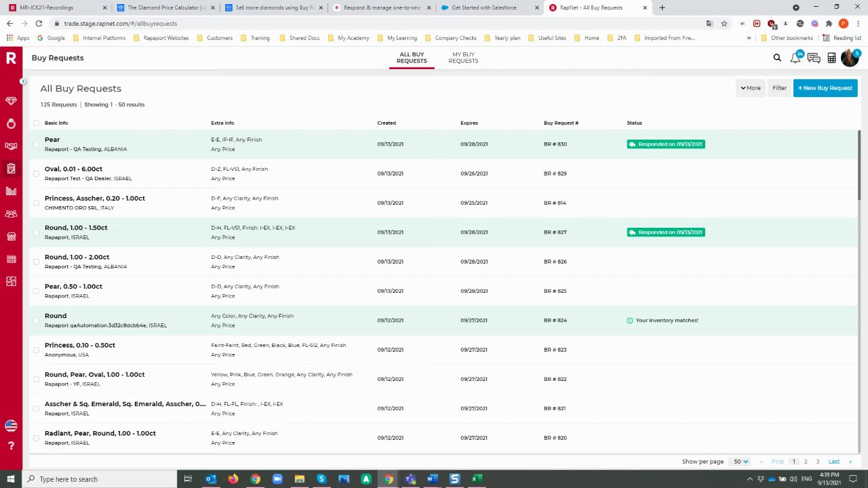Open help question mark in sidebar

tap(11, 446)
